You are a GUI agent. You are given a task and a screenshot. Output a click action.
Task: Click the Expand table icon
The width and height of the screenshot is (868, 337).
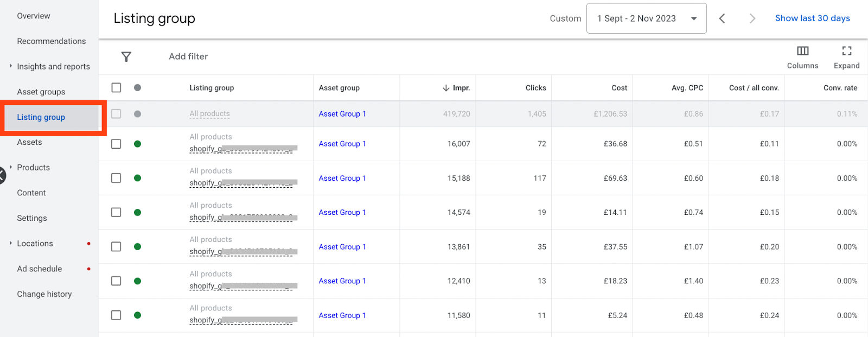pos(846,51)
